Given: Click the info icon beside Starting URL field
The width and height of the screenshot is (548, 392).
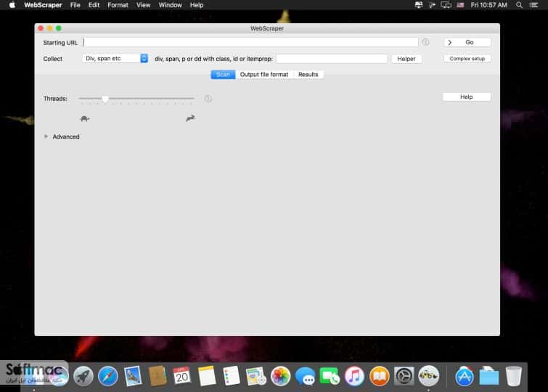Looking at the screenshot, I should 425,42.
